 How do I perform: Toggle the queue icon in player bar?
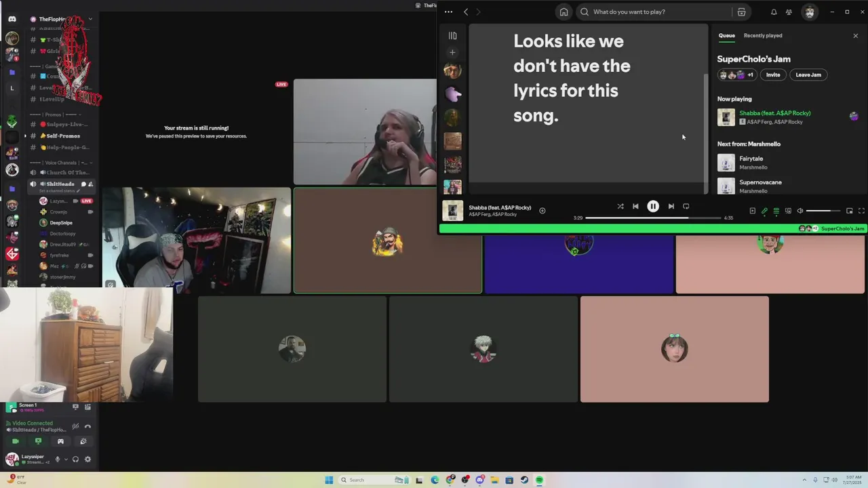(776, 211)
